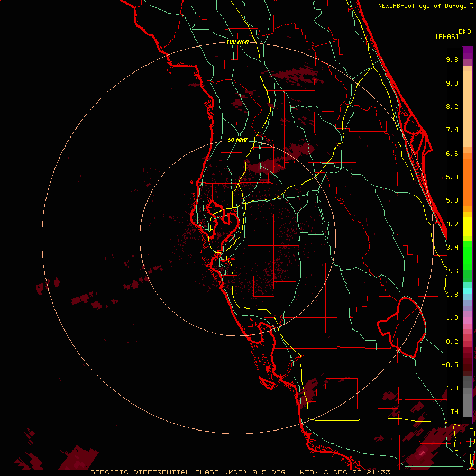Pick the cyan band of the color bar
Viewport: 476px width, 476px height.
click(467, 291)
